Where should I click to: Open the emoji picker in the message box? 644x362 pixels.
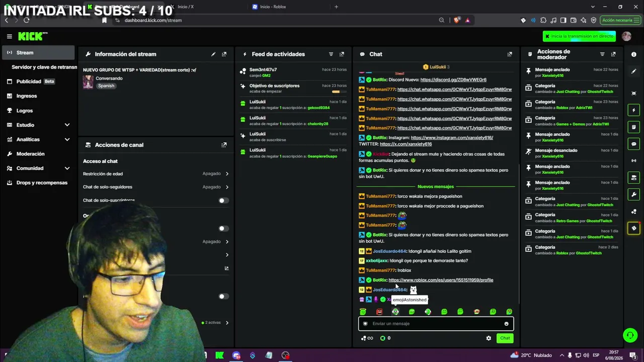pyautogui.click(x=507, y=324)
